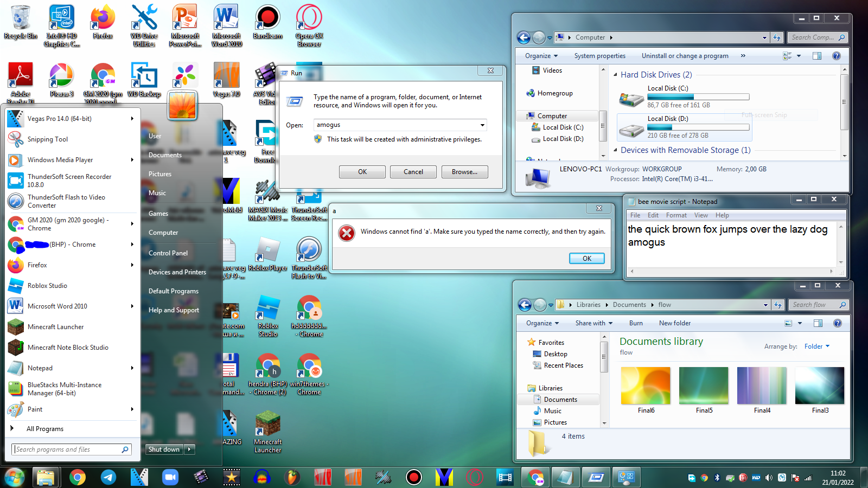Click Local Disk (C:) capacity bar
This screenshot has height=488, width=868.
click(x=698, y=97)
